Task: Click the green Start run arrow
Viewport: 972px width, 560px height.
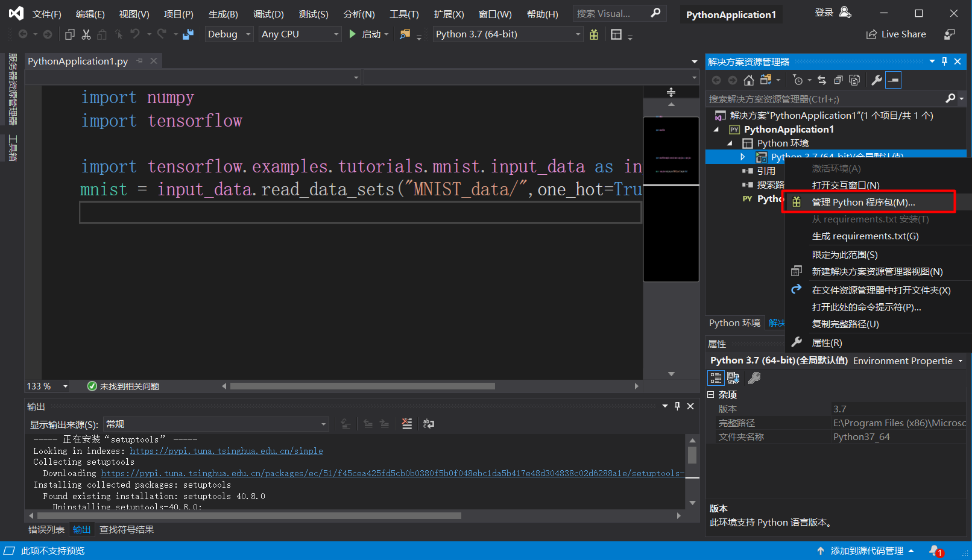Action: pos(353,34)
